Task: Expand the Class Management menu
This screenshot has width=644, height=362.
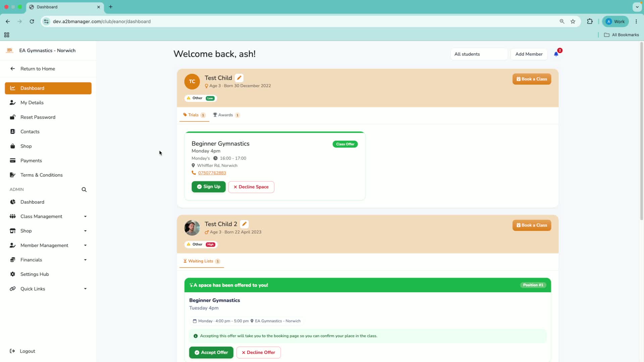Action: click(x=48, y=217)
